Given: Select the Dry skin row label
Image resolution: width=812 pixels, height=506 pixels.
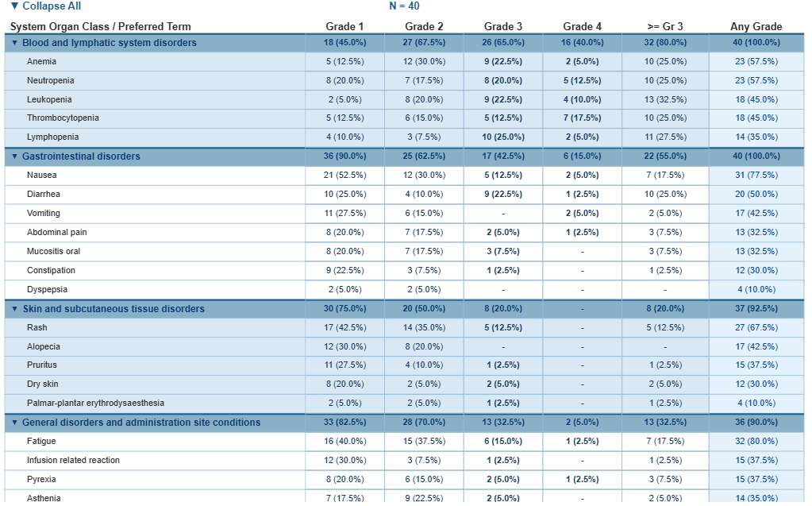Looking at the screenshot, I should click(x=42, y=384).
